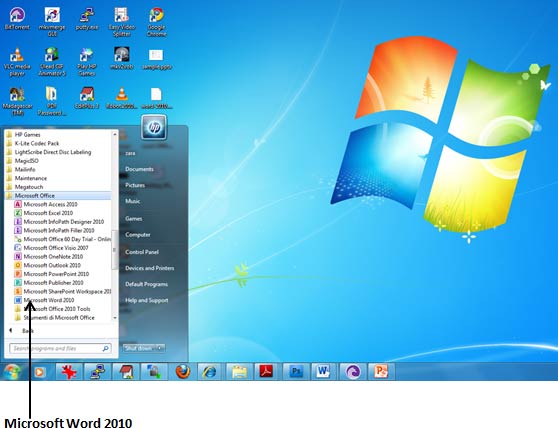The height and width of the screenshot is (428, 558).
Task: Open Madagascar (TM) desktop shortcut
Action: [x=17, y=101]
